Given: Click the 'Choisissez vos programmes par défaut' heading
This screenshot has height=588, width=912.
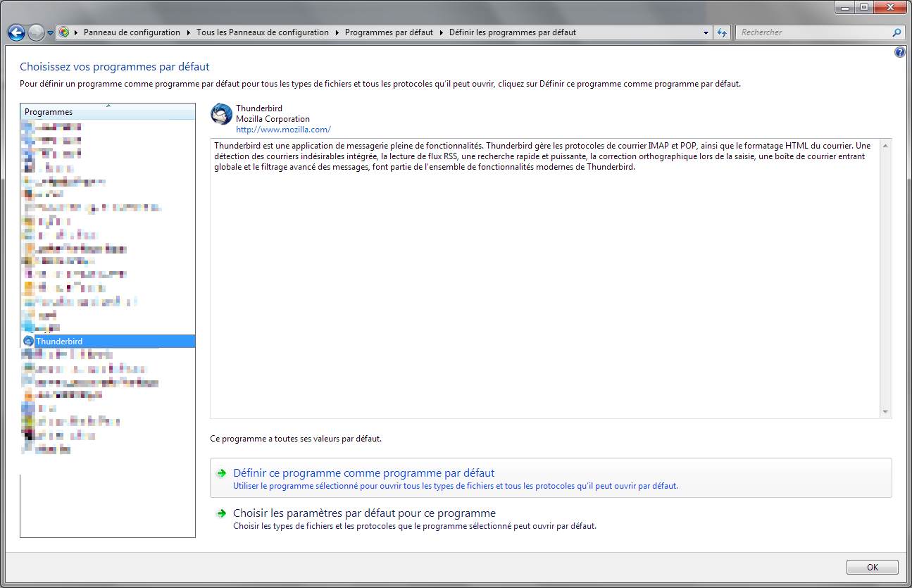Looking at the screenshot, I should click(115, 67).
